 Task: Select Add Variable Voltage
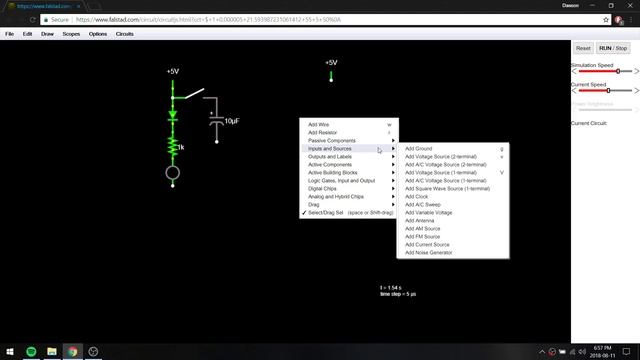453,213
